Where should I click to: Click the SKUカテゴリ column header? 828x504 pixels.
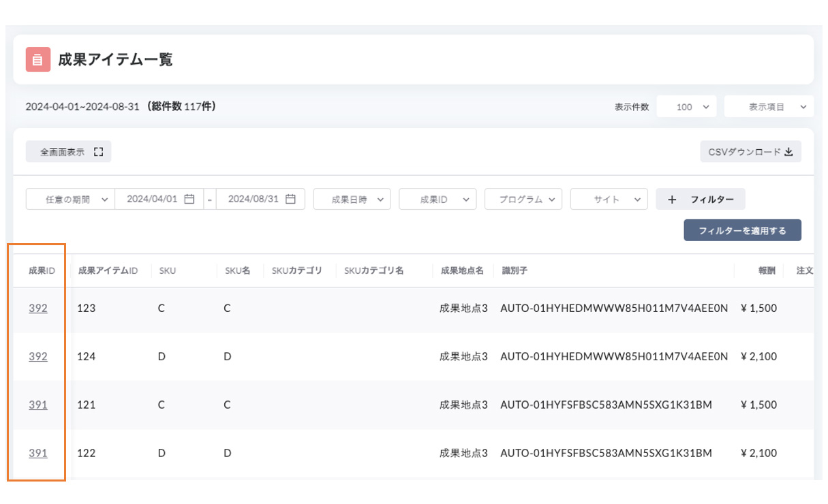click(297, 270)
